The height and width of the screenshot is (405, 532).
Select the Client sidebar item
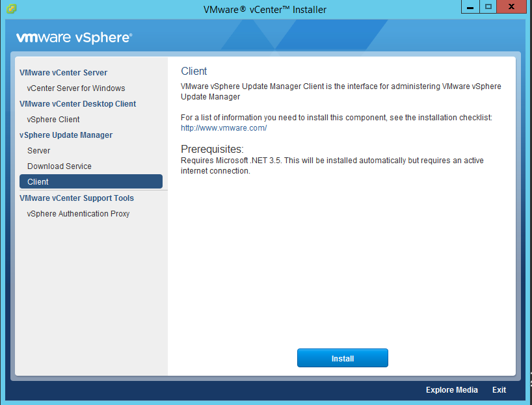(x=91, y=181)
